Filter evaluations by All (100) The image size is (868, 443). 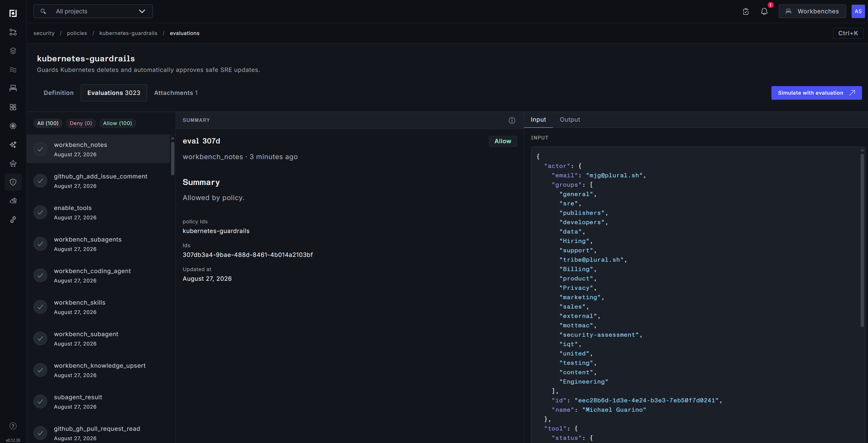pyautogui.click(x=48, y=123)
